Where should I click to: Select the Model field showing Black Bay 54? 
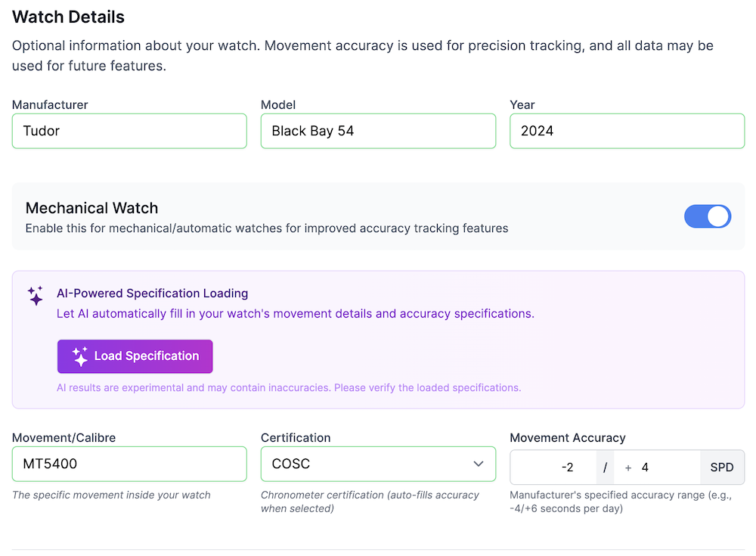coord(378,131)
